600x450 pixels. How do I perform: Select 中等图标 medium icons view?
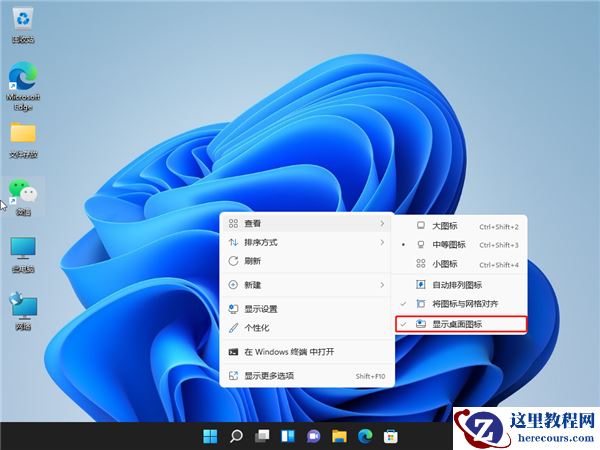pos(461,245)
